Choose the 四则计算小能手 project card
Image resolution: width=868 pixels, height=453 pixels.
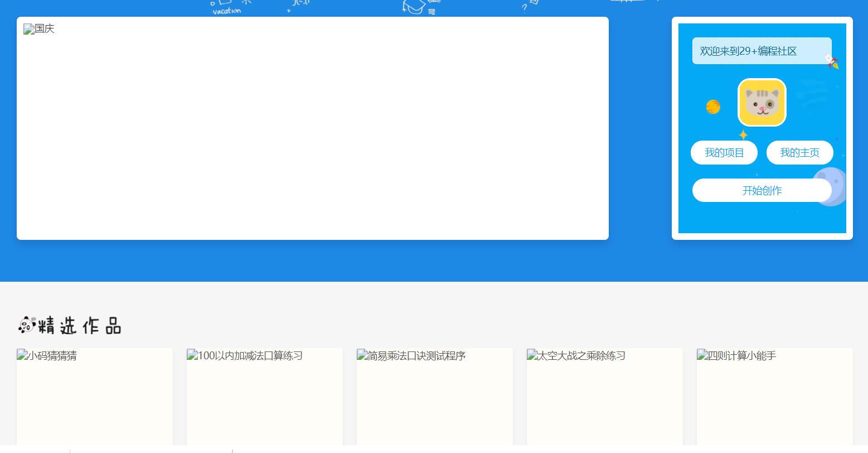click(775, 397)
